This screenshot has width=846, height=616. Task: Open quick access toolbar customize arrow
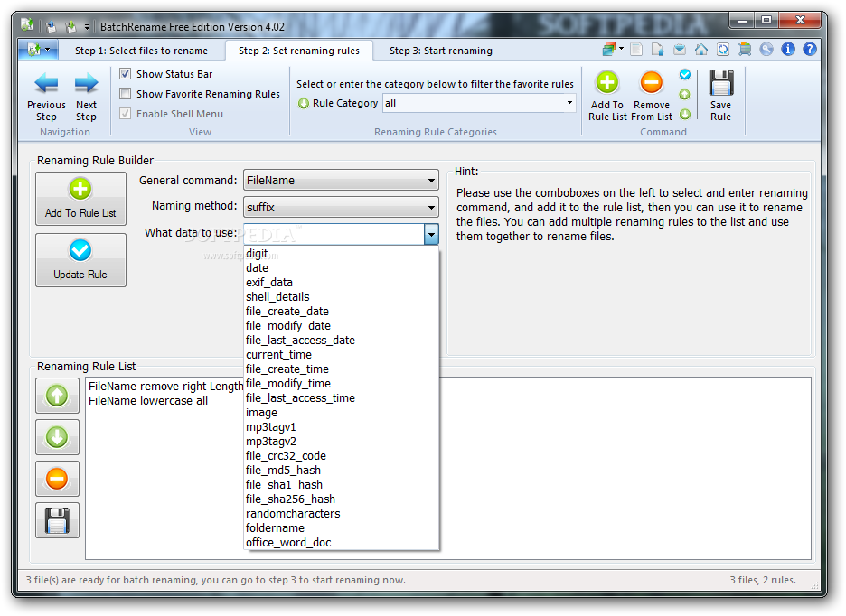[87, 26]
